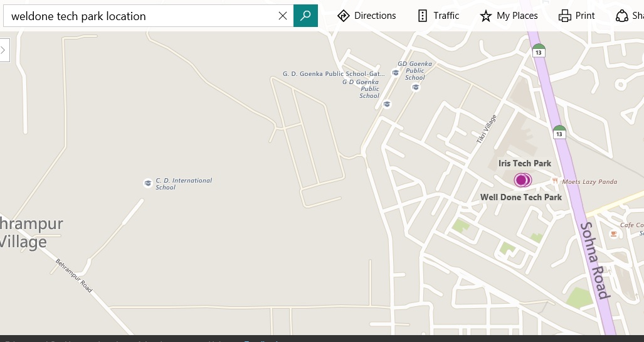
Task: Click the Well Done Tech Park label
Action: click(x=520, y=197)
